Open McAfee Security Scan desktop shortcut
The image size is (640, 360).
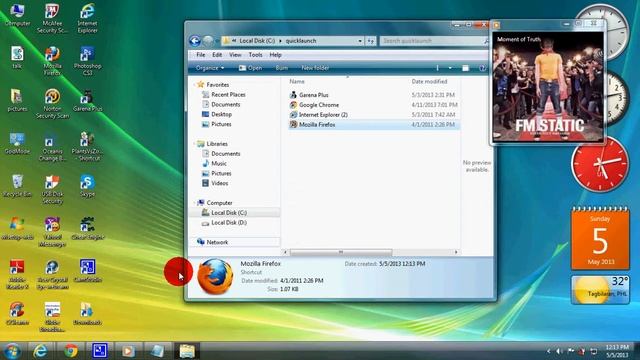coord(52,18)
